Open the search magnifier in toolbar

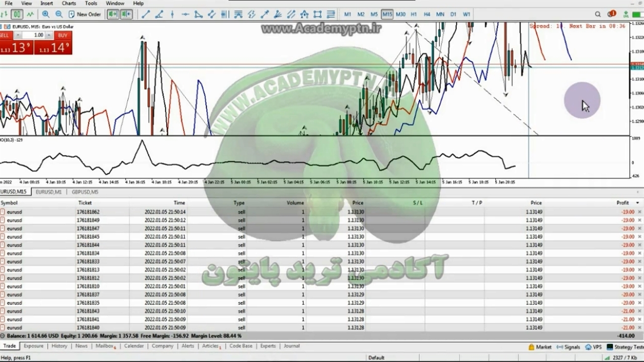(x=598, y=15)
